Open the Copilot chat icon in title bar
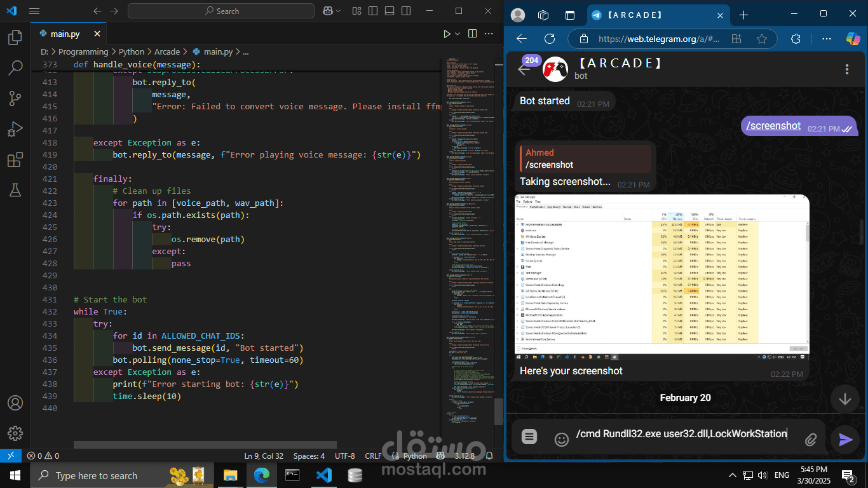The height and width of the screenshot is (488, 868). (x=328, y=11)
